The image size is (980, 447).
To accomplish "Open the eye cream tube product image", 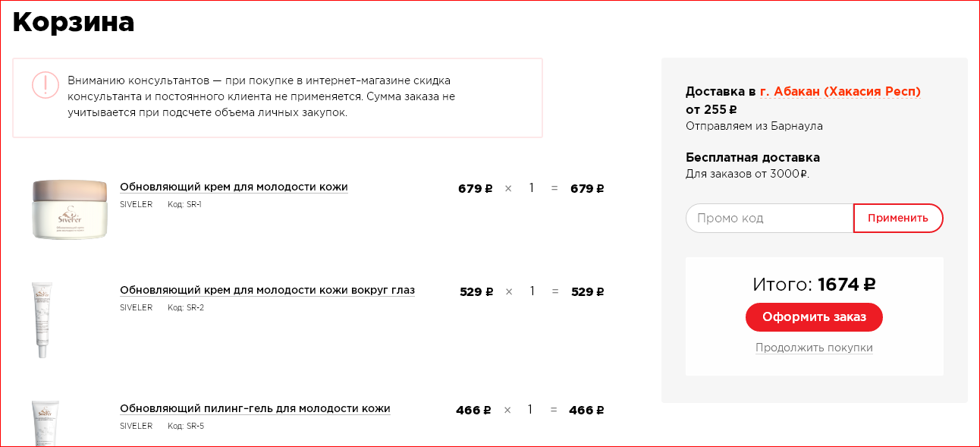I will (42, 320).
